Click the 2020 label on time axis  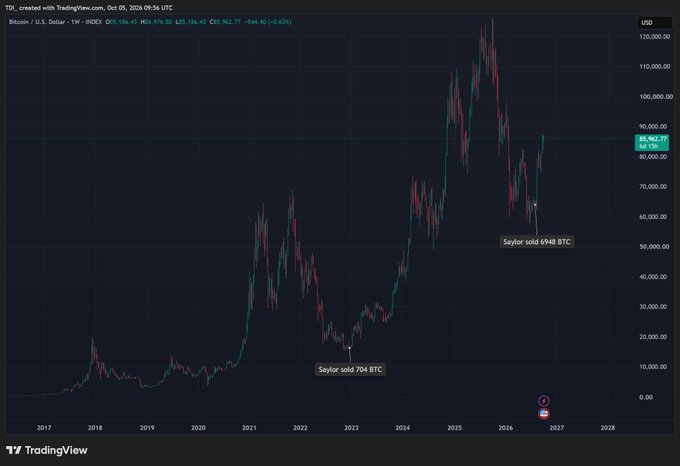pyautogui.click(x=198, y=428)
